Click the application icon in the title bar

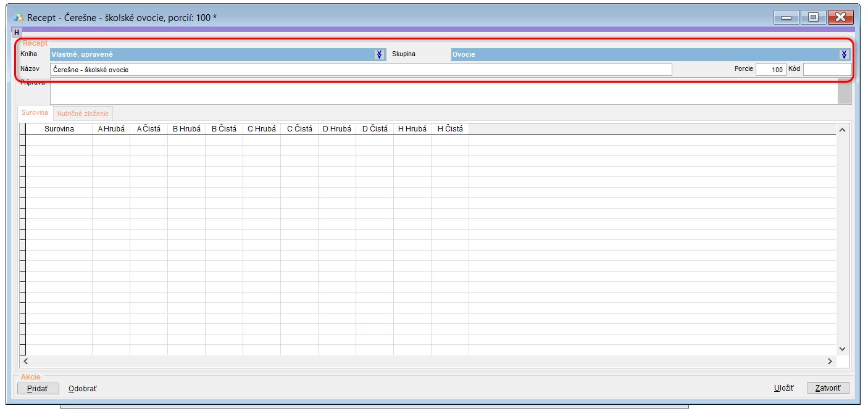click(x=18, y=18)
